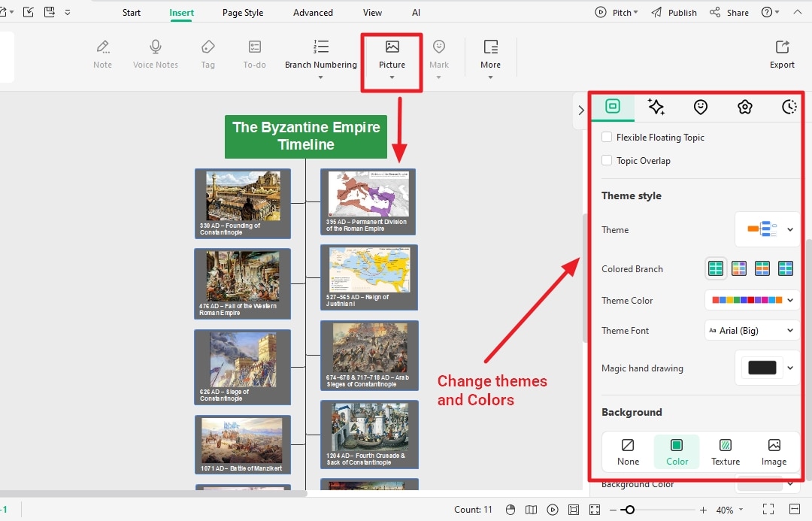Zoom out with the minus button

[x=613, y=510]
